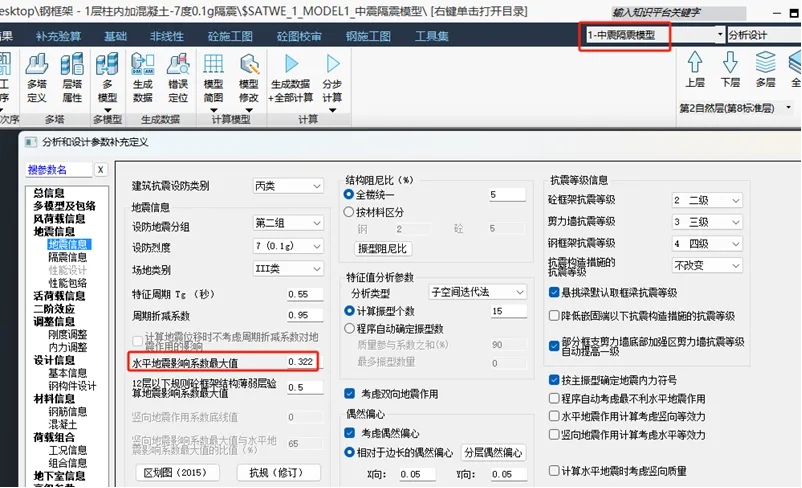
Task: Click 输入知识平台关键字 search box
Action: [x=679, y=12]
